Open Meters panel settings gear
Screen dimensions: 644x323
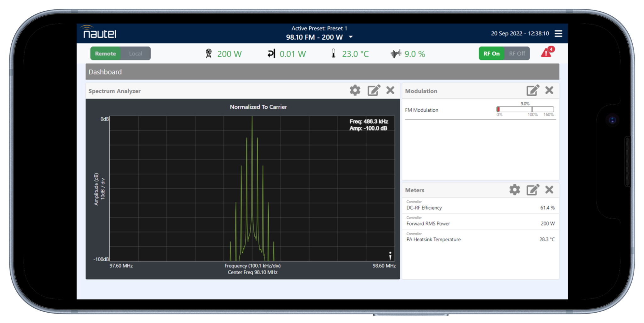pos(514,190)
